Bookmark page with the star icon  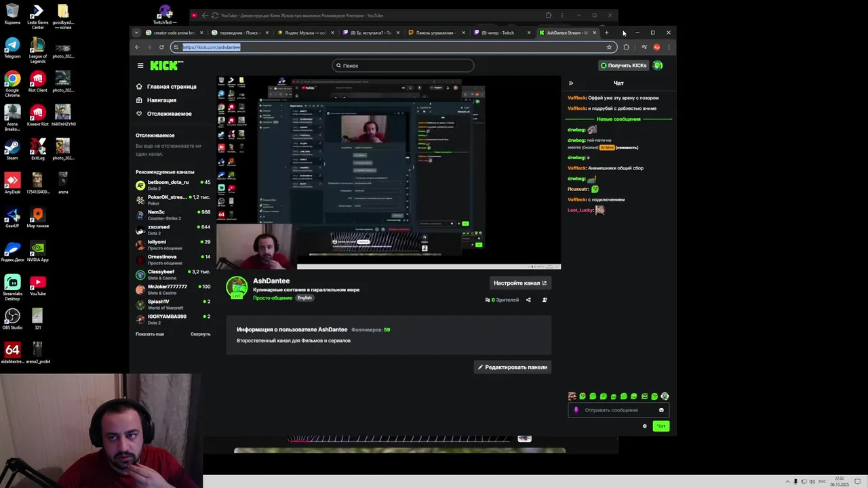click(609, 47)
